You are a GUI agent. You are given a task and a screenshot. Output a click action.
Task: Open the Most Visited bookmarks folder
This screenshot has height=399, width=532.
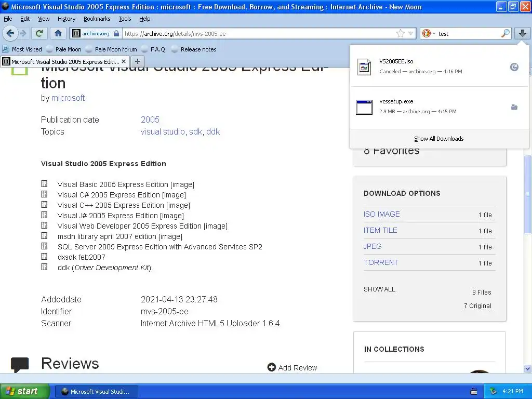[x=22, y=49]
